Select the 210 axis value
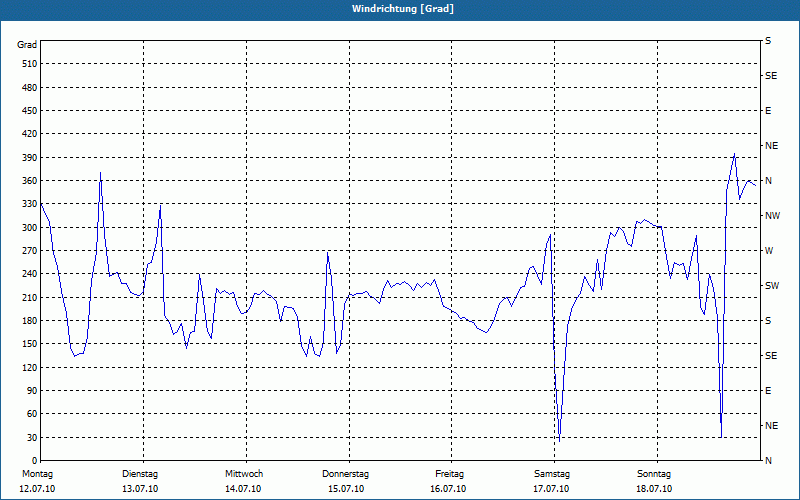 30,297
